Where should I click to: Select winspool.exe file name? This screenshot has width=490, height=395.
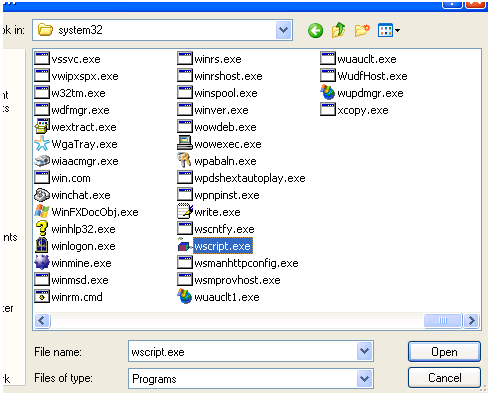pos(226,93)
